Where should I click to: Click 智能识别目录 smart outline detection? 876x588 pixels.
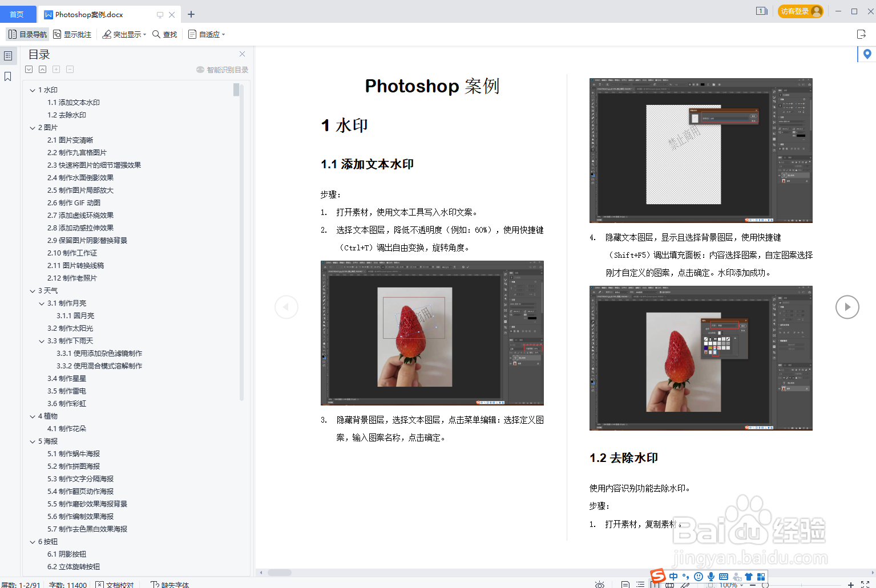(x=223, y=70)
